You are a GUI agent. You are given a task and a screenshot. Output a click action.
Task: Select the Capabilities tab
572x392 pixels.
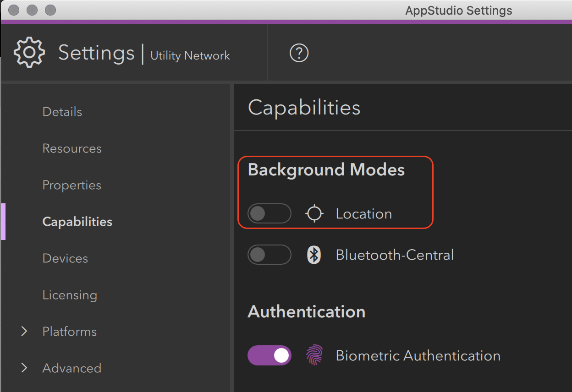coord(77,222)
